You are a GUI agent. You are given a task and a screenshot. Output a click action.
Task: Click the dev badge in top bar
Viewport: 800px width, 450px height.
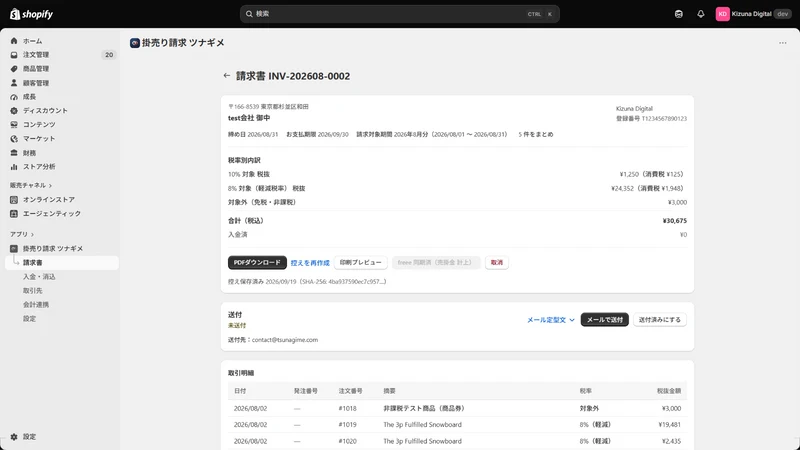[783, 14]
